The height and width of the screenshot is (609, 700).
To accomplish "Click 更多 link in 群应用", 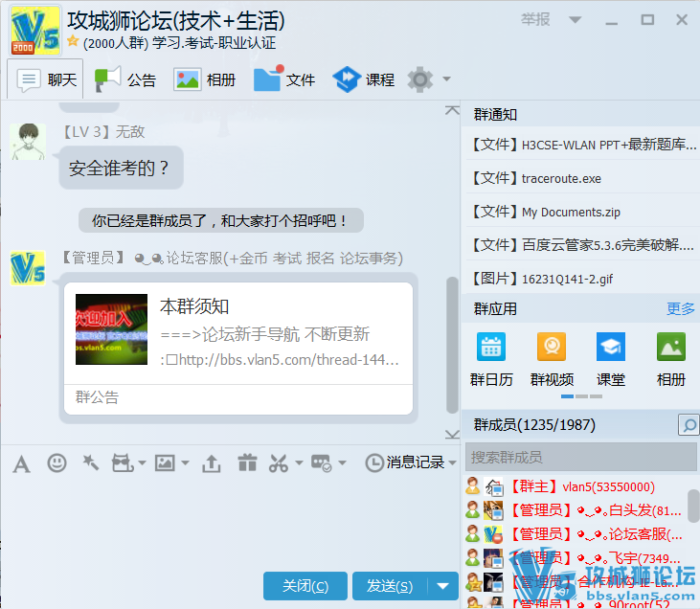I will [x=680, y=308].
